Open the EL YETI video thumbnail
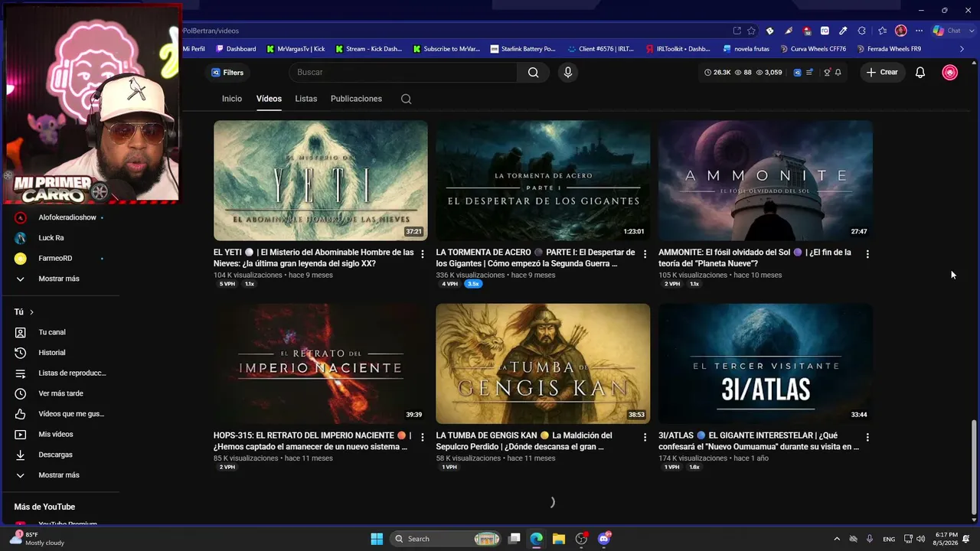Viewport: 980px width, 551px height. [321, 181]
